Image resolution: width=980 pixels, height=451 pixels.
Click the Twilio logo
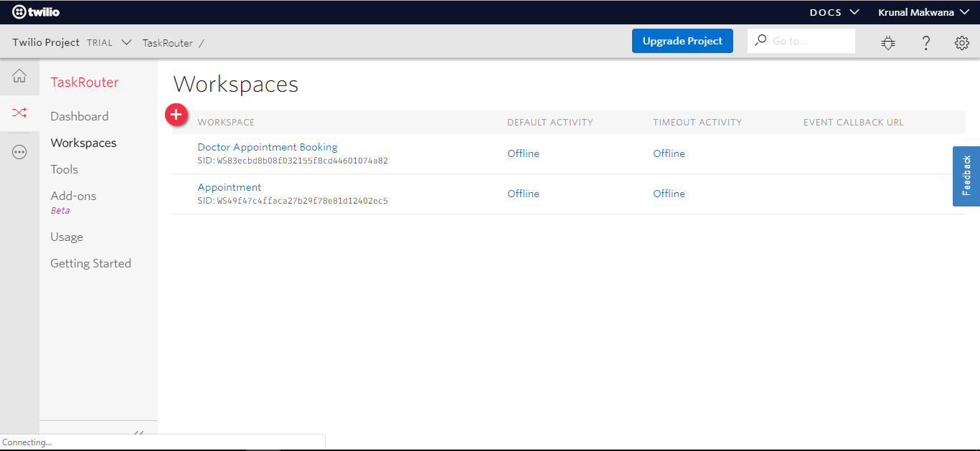click(x=34, y=11)
